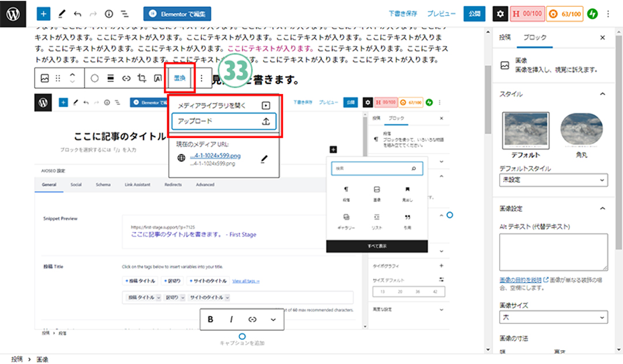Switch to the 投稿 sidebar tab
Screen dimensions: 623x364
[x=505, y=37]
